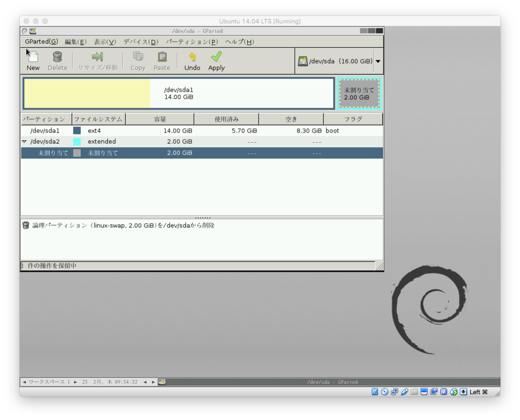Select the /dev/sda1 partition row
520x420 pixels.
pyautogui.click(x=202, y=131)
